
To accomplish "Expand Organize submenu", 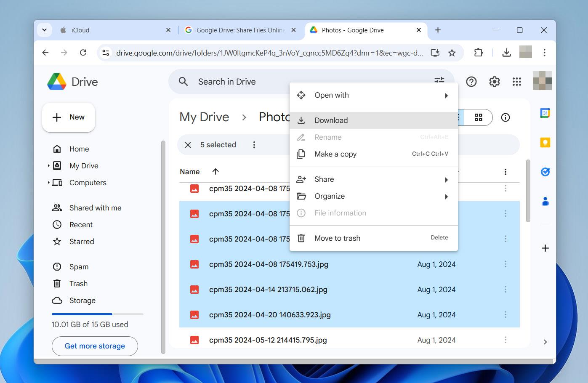I will [x=447, y=197].
